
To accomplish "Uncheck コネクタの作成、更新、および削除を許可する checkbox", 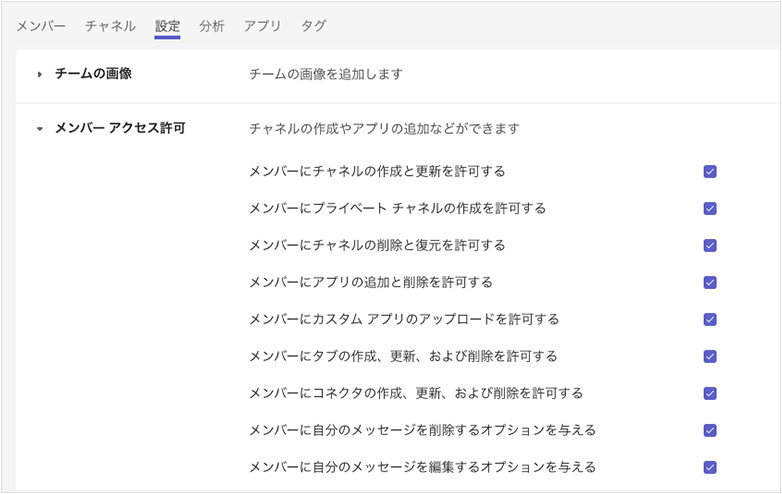I will point(710,393).
